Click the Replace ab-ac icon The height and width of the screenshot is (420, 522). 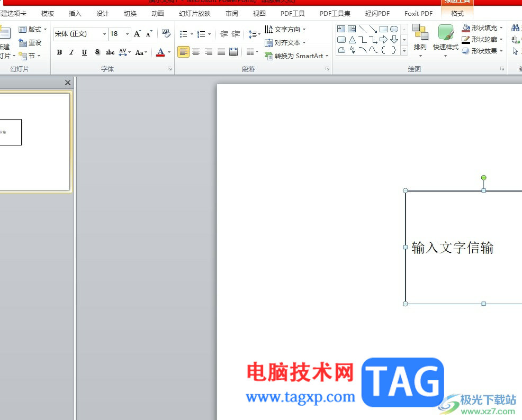(x=515, y=40)
